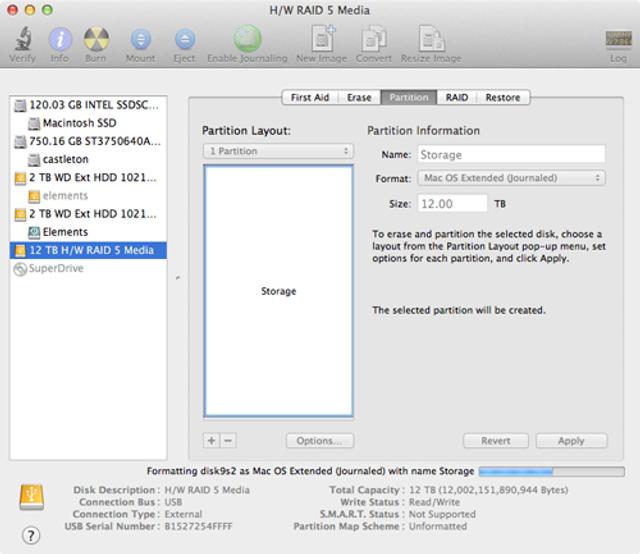
Task: Open Resize Image tool
Action: coord(433,41)
